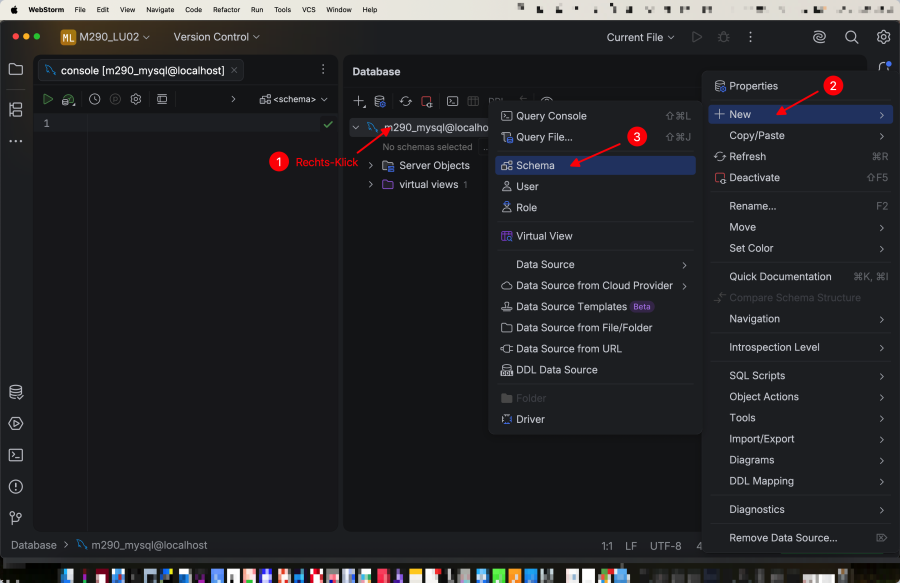
Task: Select New in the context menu
Action: click(800, 114)
